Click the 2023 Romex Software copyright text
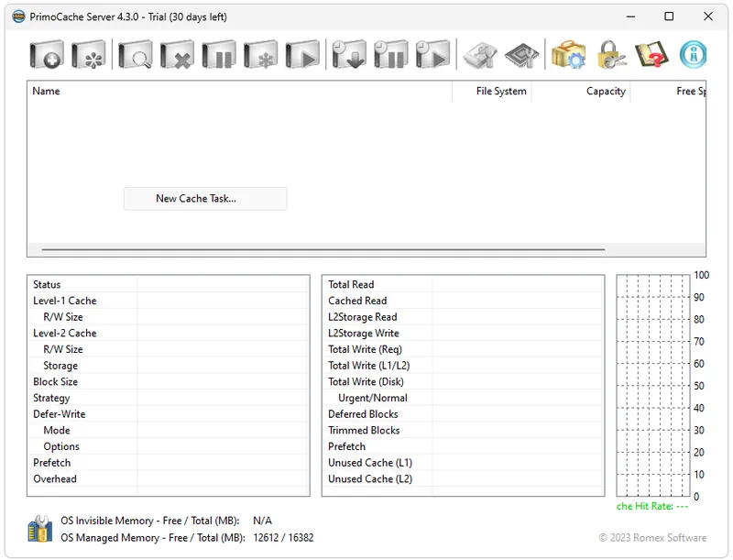Image resolution: width=733 pixels, height=560 pixels. coord(652,538)
